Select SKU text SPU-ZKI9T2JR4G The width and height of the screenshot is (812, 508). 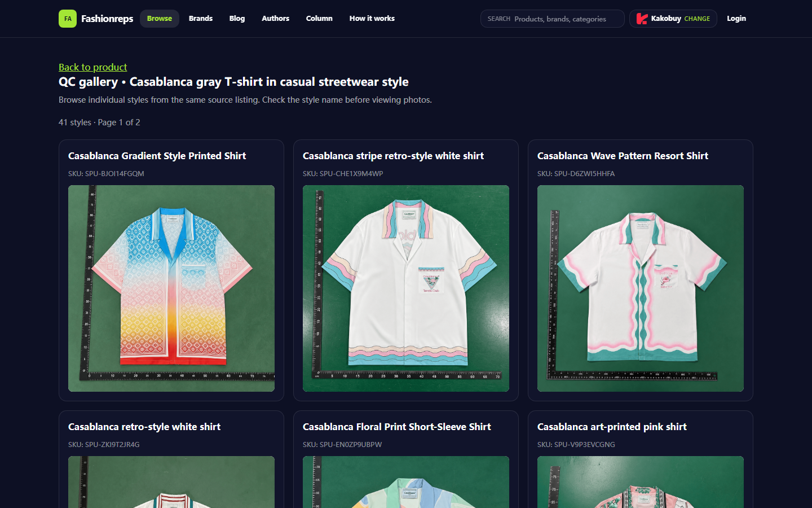point(112,445)
